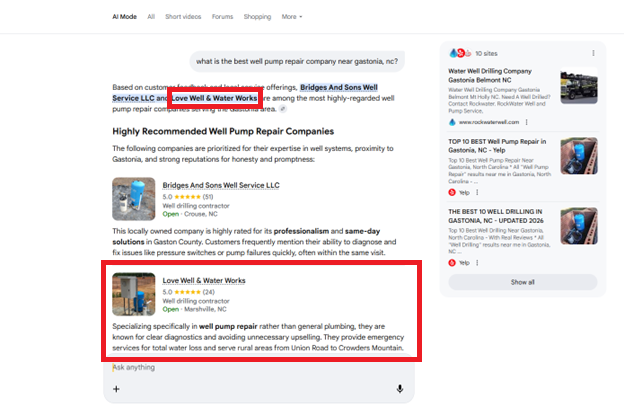Open options menu beside the Well Drilling Yelp source
This screenshot has height=407, width=624.
point(477,263)
